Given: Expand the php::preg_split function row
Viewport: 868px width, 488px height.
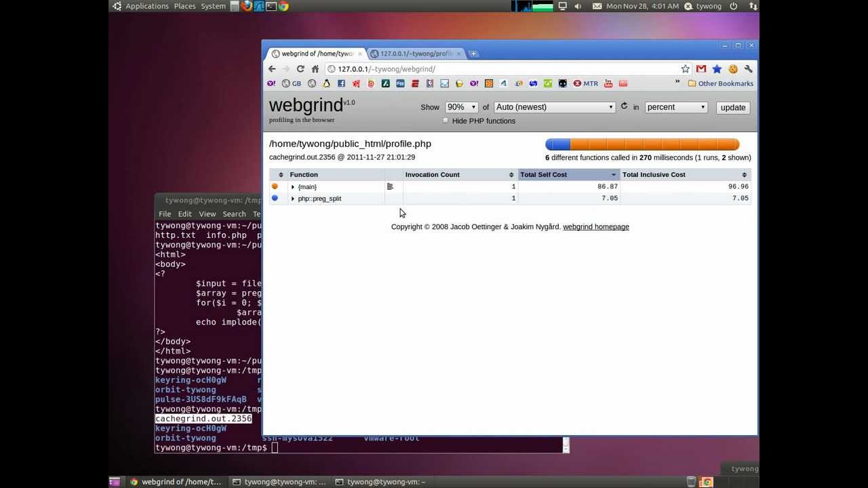Looking at the screenshot, I should pos(293,199).
